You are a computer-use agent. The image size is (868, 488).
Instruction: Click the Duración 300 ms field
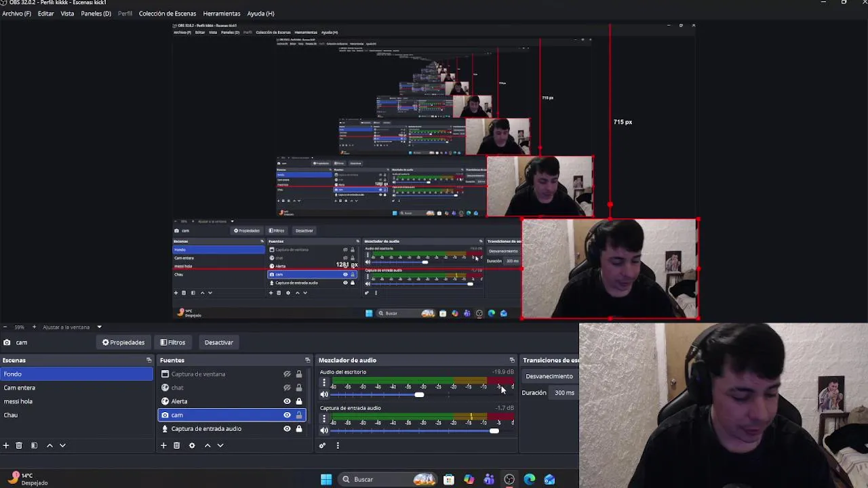click(x=564, y=392)
